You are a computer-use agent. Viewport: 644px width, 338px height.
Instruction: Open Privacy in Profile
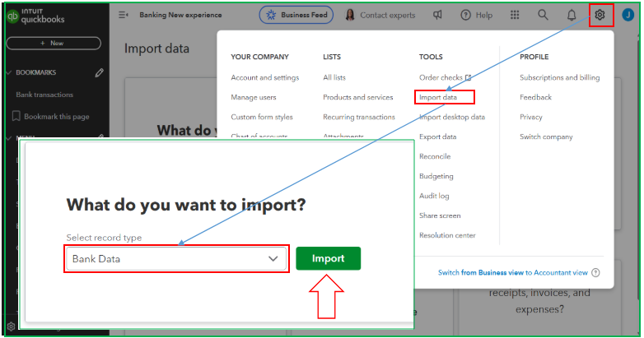click(531, 117)
